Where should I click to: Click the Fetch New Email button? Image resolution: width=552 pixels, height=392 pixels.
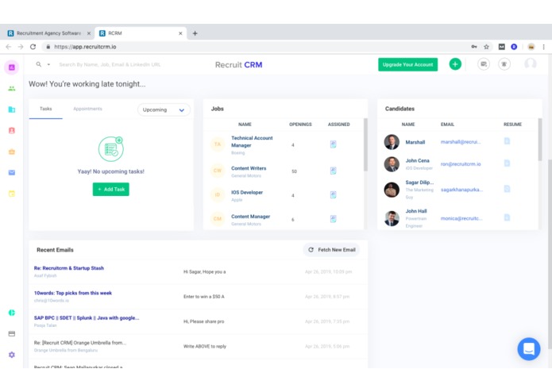pos(332,250)
